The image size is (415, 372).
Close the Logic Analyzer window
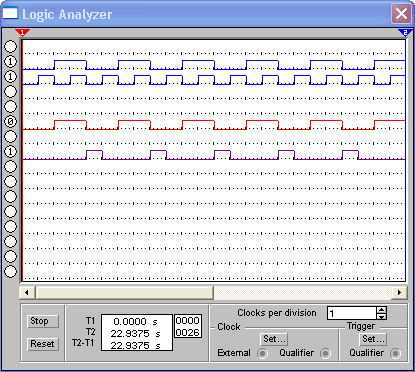[x=401, y=14]
